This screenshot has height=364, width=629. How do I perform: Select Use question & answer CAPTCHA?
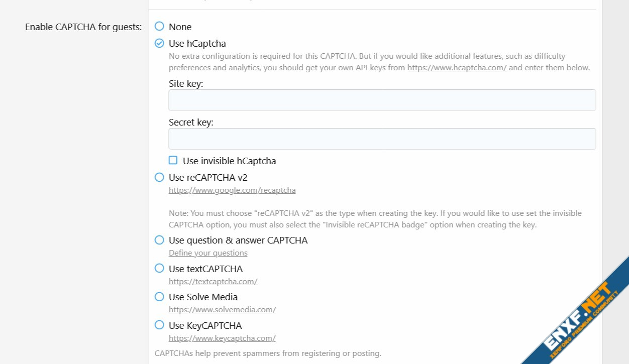point(159,240)
